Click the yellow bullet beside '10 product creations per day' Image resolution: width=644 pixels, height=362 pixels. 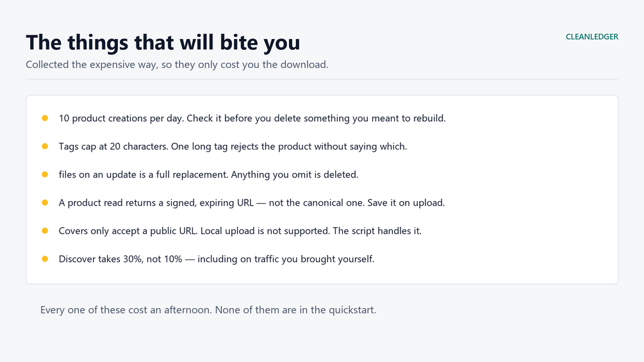point(45,118)
